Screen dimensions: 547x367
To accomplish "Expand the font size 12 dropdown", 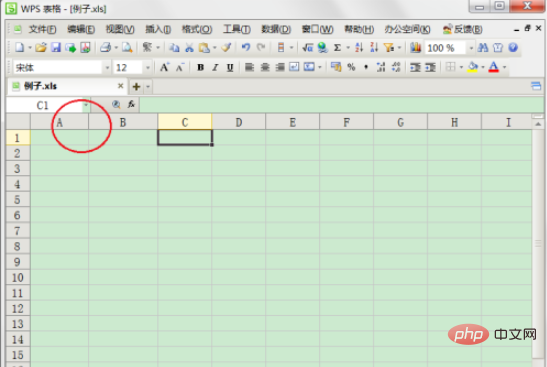I will pos(148,68).
